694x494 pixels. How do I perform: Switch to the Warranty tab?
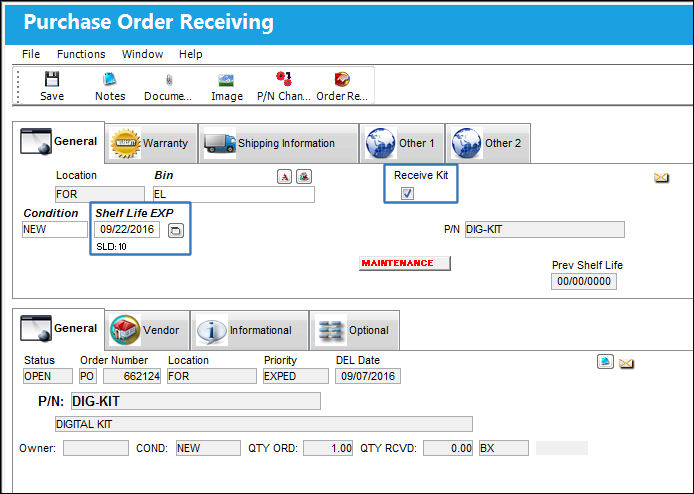point(151,143)
